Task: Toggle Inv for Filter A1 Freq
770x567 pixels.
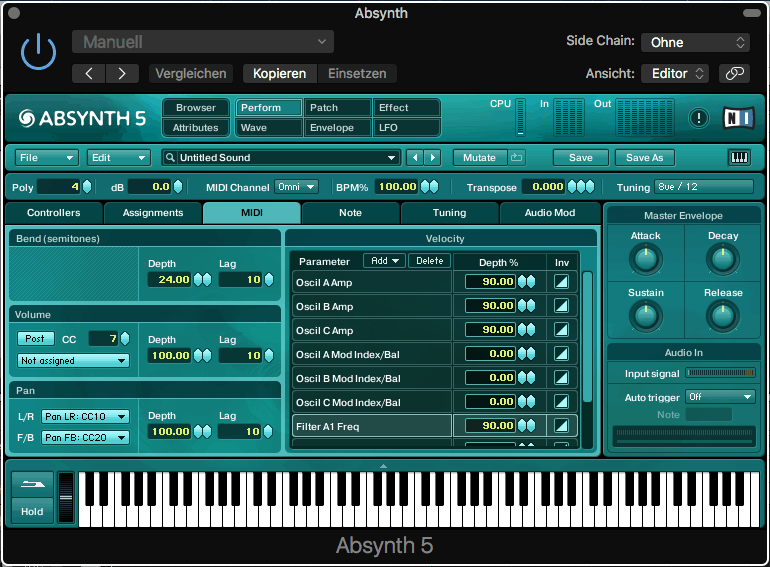Action: 561,426
